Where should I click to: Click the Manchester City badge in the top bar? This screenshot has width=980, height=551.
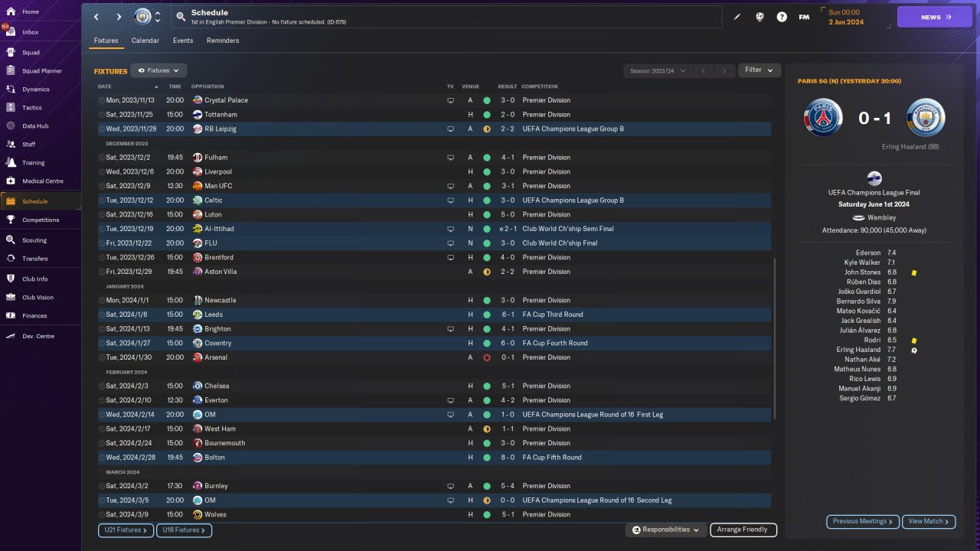tap(142, 16)
